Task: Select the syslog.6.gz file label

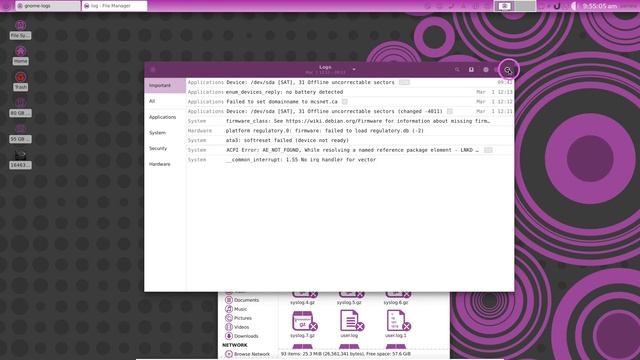Action: coord(396,302)
